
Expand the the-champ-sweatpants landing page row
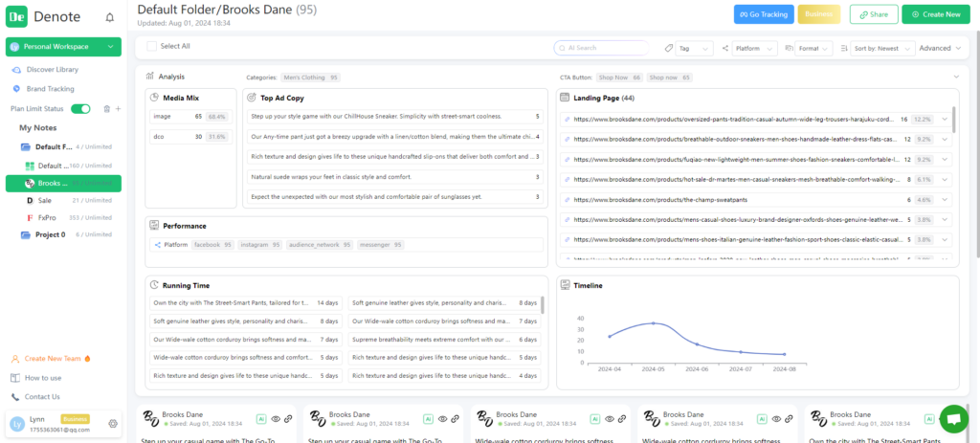pos(945,200)
